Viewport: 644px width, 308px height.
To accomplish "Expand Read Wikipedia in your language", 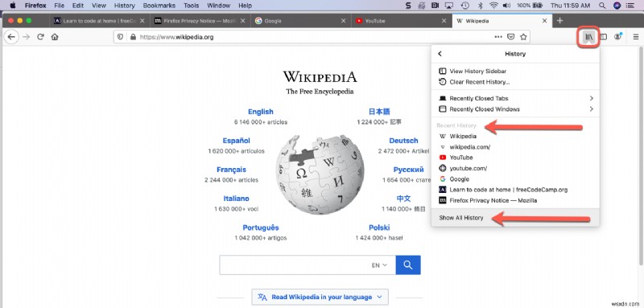I will click(x=320, y=297).
